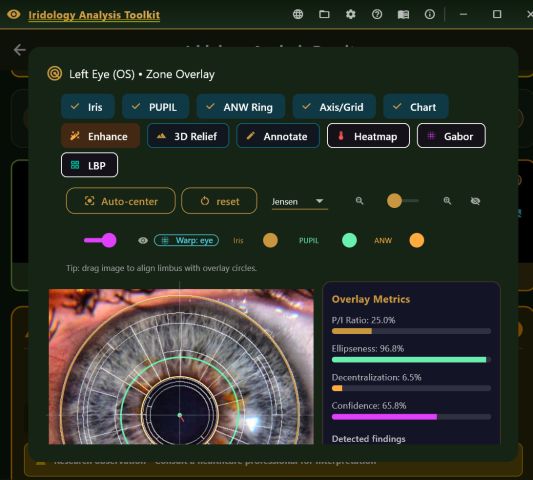Click the Auto-center button
533x480 pixels.
[x=121, y=201]
